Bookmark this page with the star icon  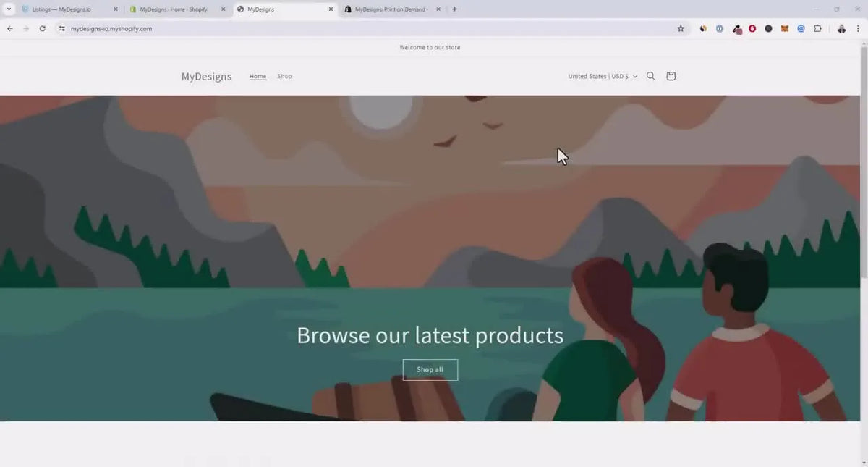tap(681, 28)
